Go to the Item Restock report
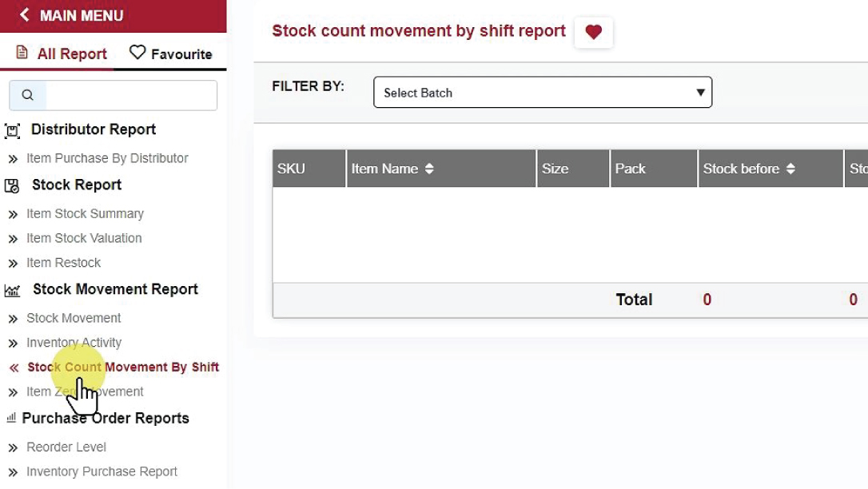Image resolution: width=868 pixels, height=489 pixels. pyautogui.click(x=63, y=263)
